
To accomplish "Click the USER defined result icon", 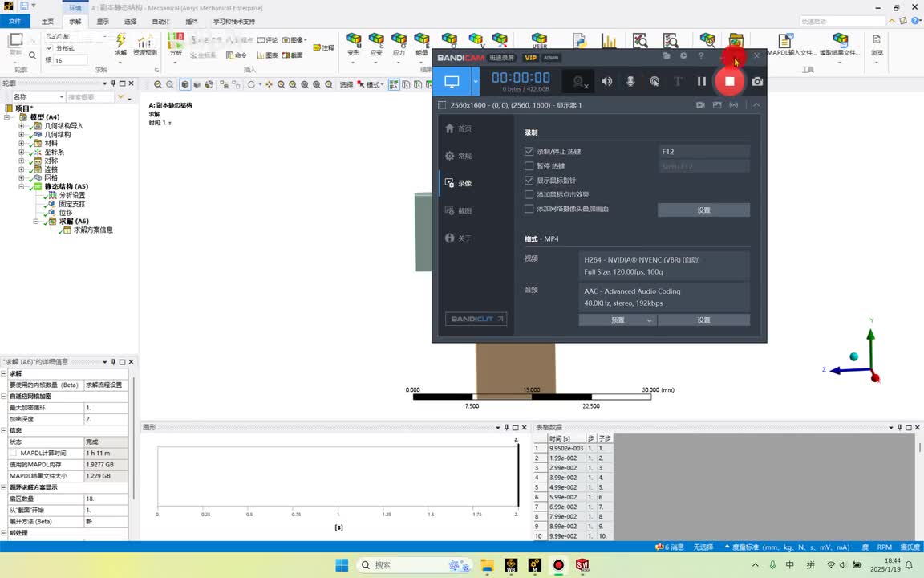I will [x=539, y=40].
